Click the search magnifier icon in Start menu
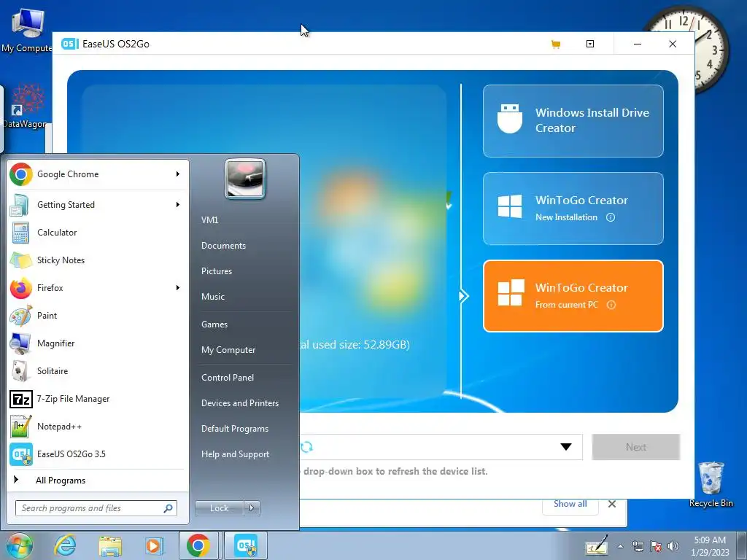 coord(169,508)
